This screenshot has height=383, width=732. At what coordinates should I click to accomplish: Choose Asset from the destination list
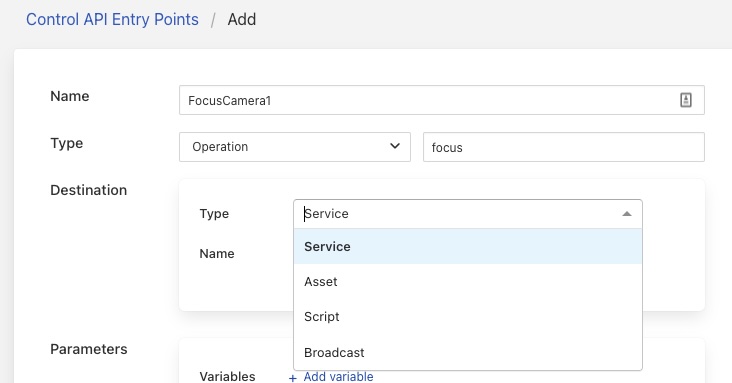(468, 282)
